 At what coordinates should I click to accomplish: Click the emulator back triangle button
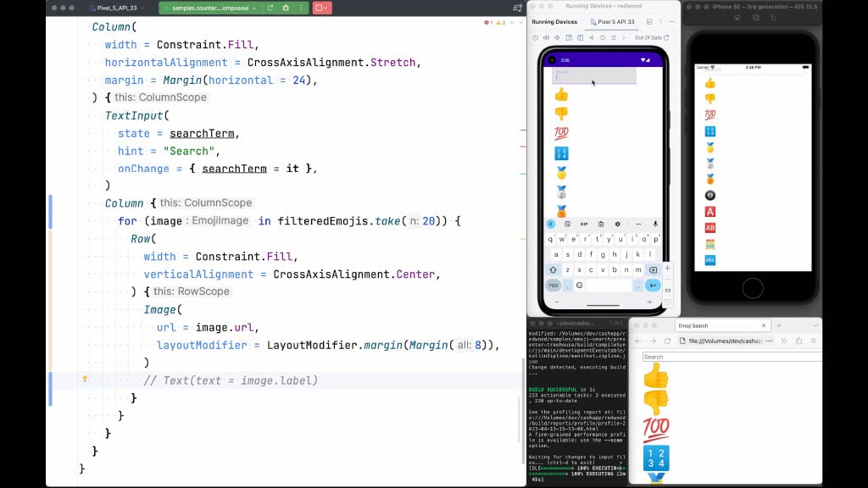coord(592,37)
